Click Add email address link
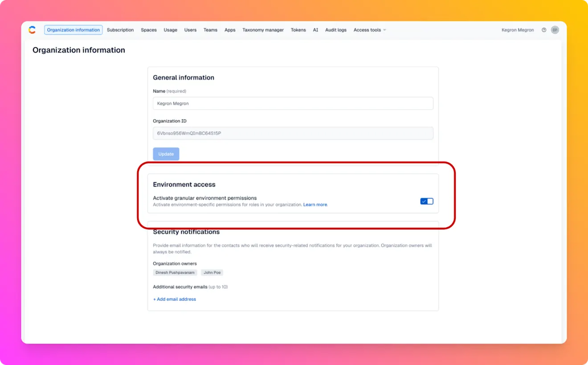Image resolution: width=588 pixels, height=365 pixels. pos(175,299)
